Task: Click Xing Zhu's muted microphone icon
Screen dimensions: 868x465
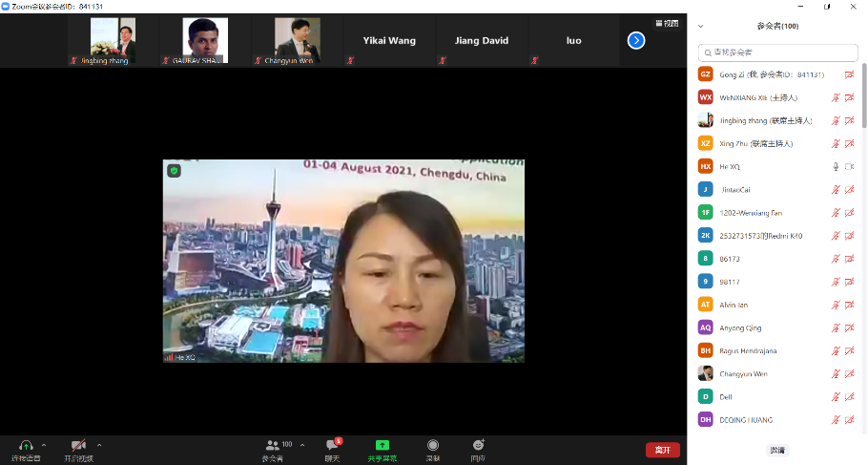Action: pyautogui.click(x=836, y=144)
